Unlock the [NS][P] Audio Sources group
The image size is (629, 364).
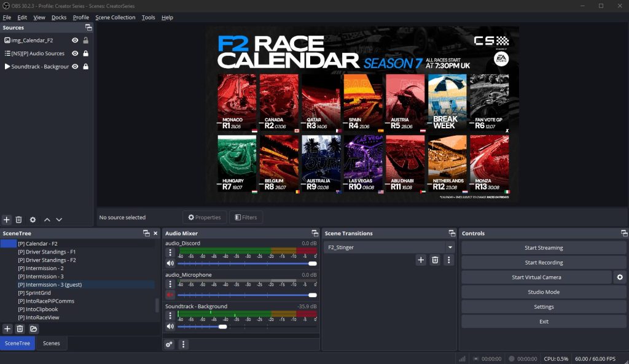click(85, 53)
